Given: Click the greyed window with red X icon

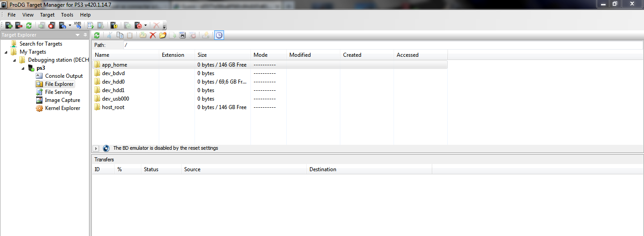Looking at the screenshot, I should 192,35.
